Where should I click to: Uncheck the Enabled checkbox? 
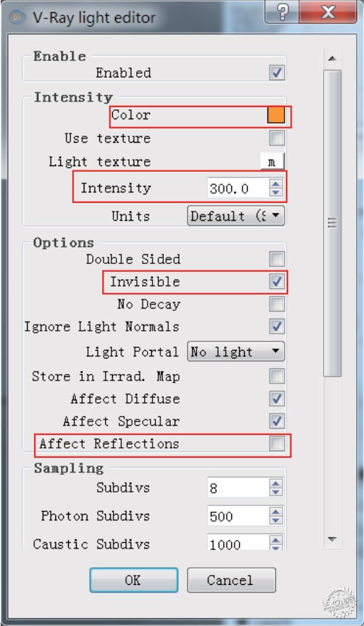(x=277, y=73)
